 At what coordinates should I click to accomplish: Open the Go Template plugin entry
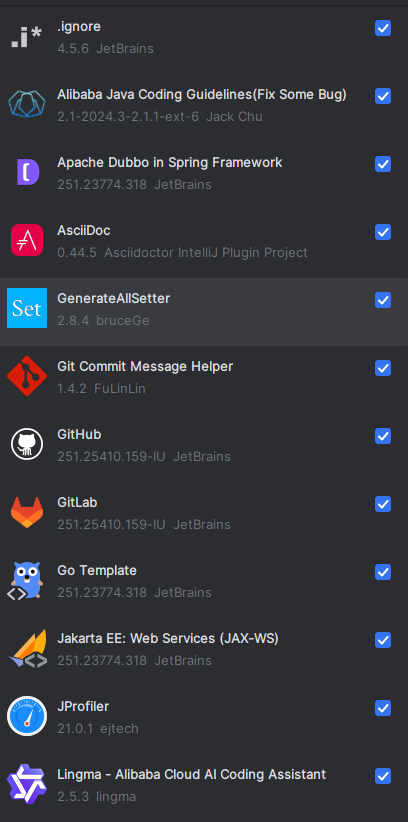pyautogui.click(x=204, y=580)
